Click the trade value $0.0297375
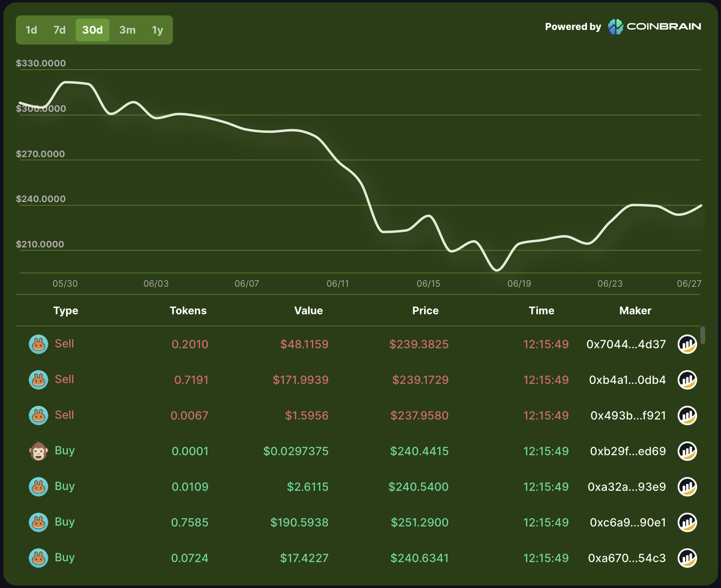 [296, 451]
